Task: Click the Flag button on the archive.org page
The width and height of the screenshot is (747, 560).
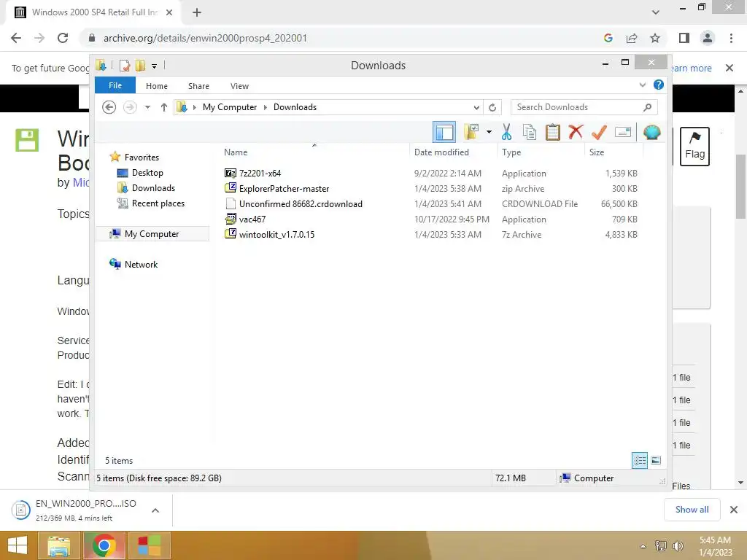Action: tap(694, 147)
